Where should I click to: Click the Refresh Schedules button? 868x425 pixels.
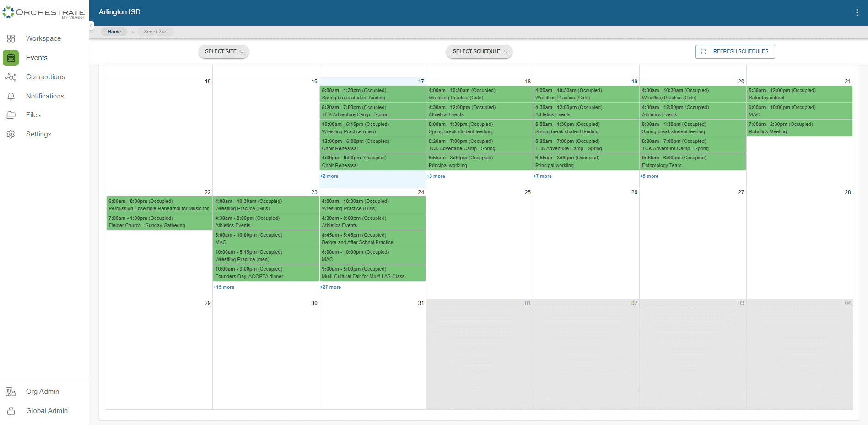tap(735, 51)
